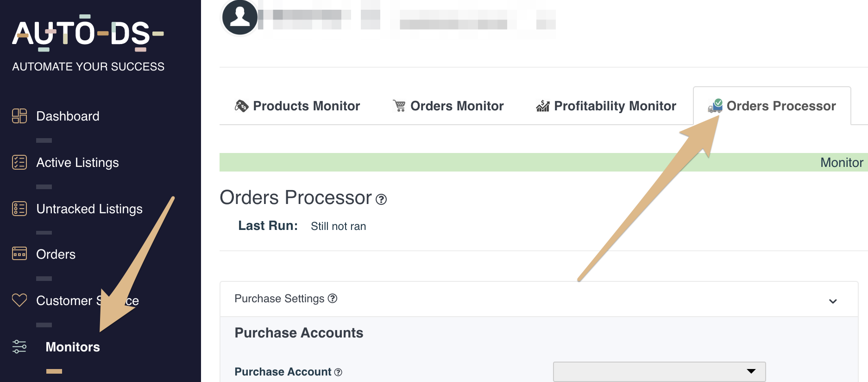
Task: Click the Customer Service heart icon
Action: click(x=19, y=300)
